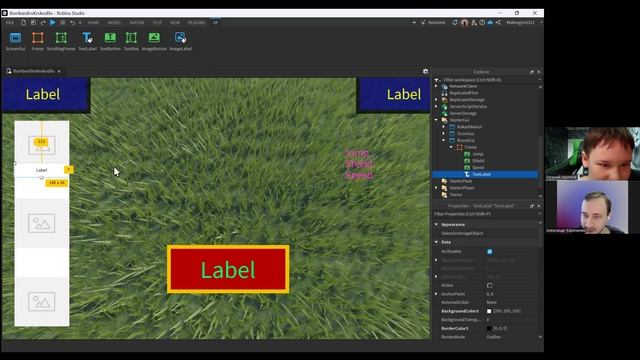The width and height of the screenshot is (640, 360).
Task: Insert a ScreenGui from the UI ribbon
Action: [16, 41]
